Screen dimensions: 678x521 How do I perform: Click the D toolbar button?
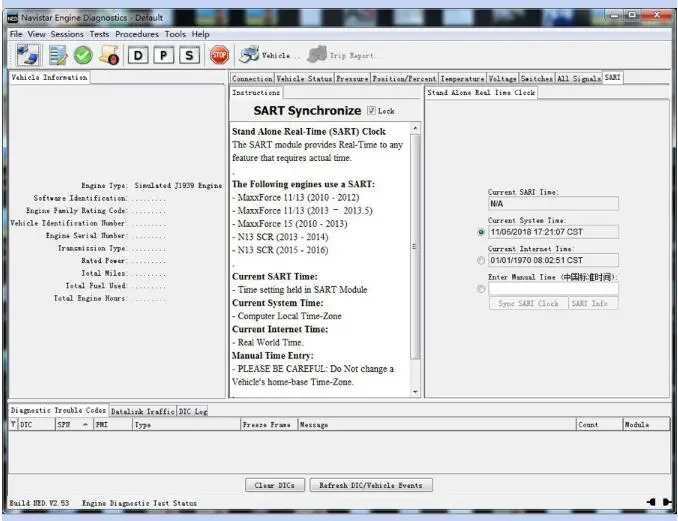point(138,55)
